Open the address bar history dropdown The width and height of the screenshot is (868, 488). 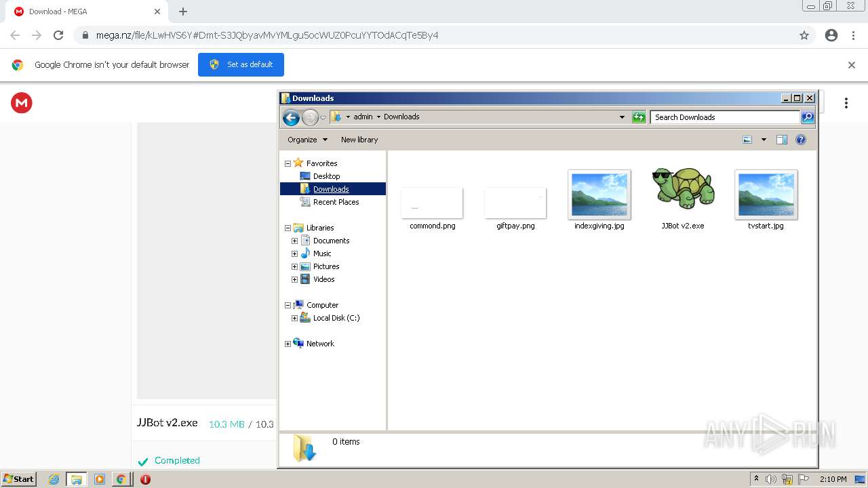622,117
